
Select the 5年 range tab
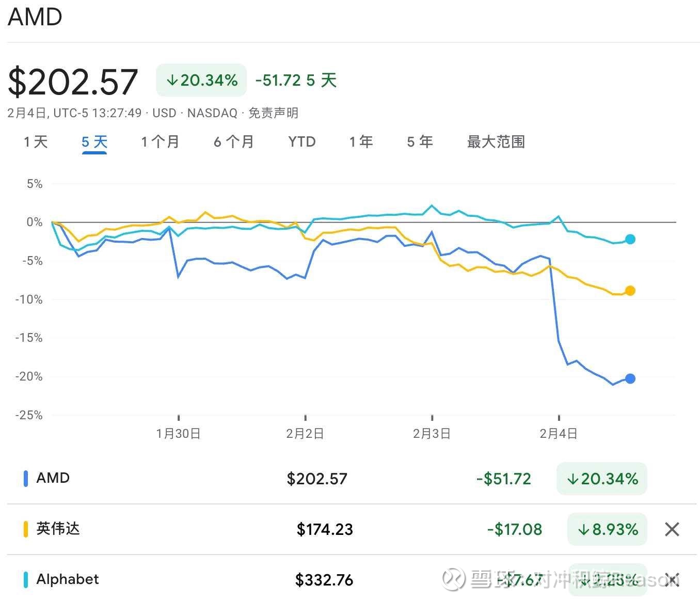(x=420, y=142)
